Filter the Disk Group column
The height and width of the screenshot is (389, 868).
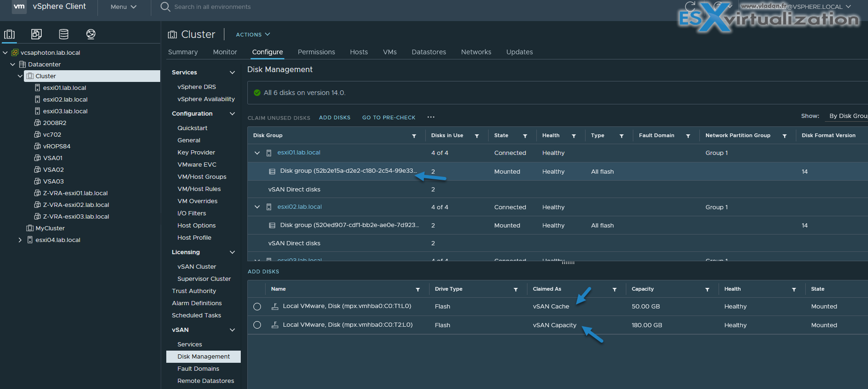tap(414, 136)
